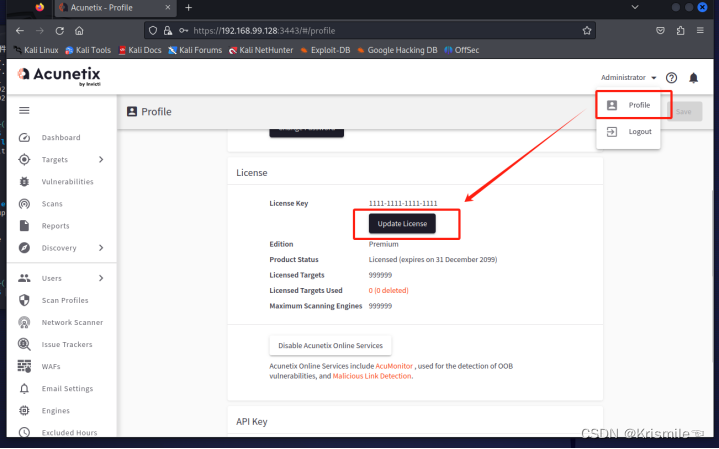Reload the page in Firefox
This screenshot has height=449, width=719.
point(60,31)
